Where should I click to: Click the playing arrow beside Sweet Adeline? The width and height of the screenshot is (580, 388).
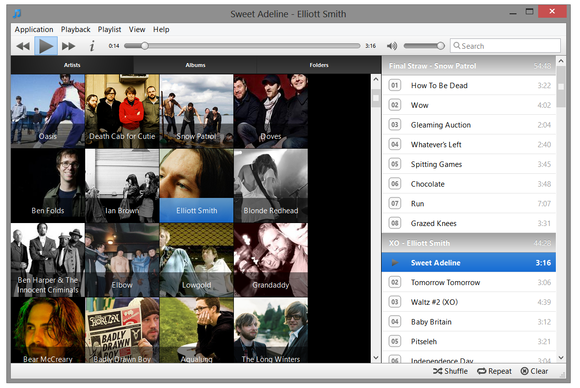click(x=395, y=263)
